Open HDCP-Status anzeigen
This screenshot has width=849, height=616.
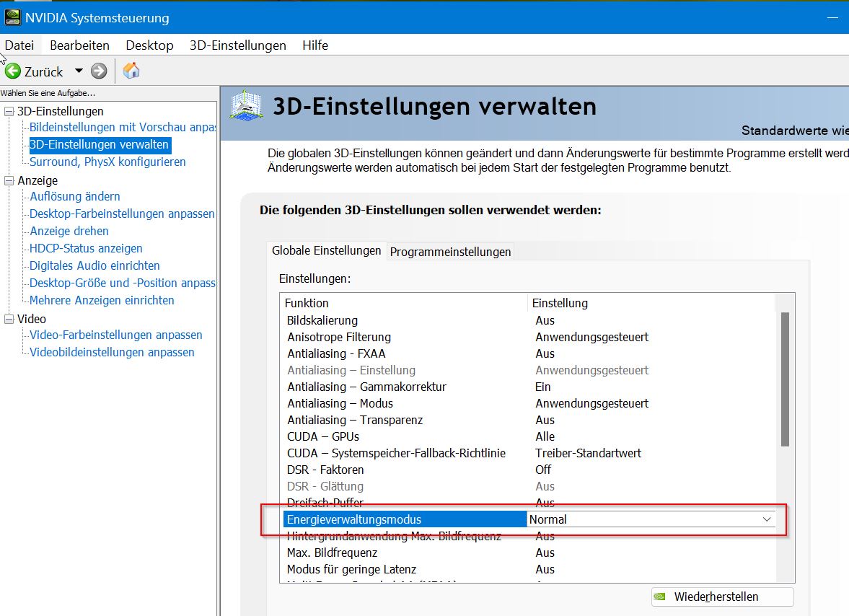point(86,248)
